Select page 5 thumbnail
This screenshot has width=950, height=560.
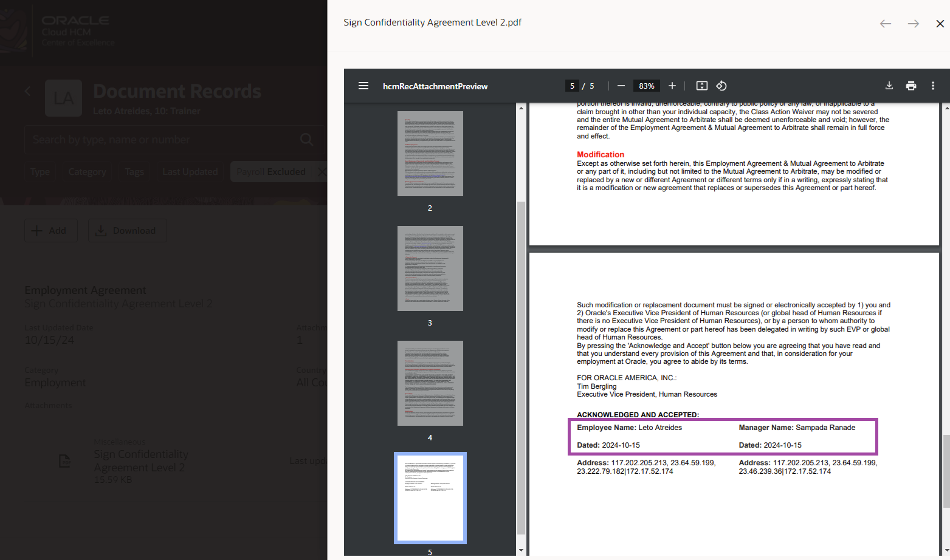pyautogui.click(x=430, y=498)
